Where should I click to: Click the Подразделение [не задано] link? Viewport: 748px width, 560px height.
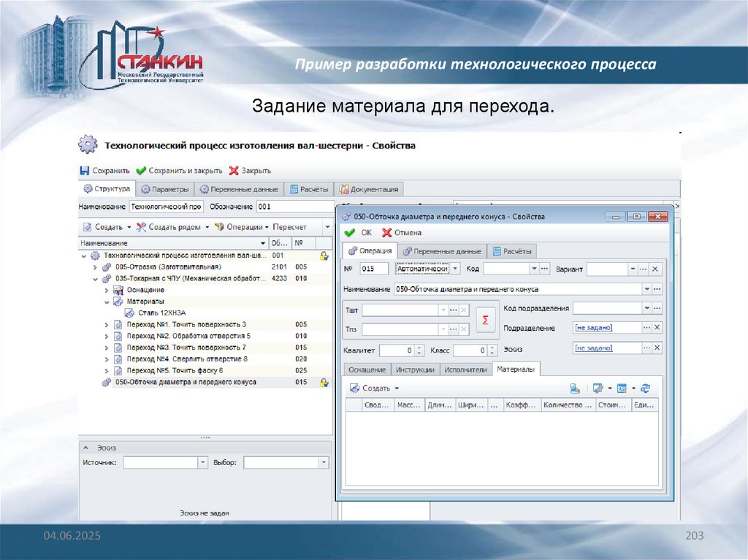[592, 328]
